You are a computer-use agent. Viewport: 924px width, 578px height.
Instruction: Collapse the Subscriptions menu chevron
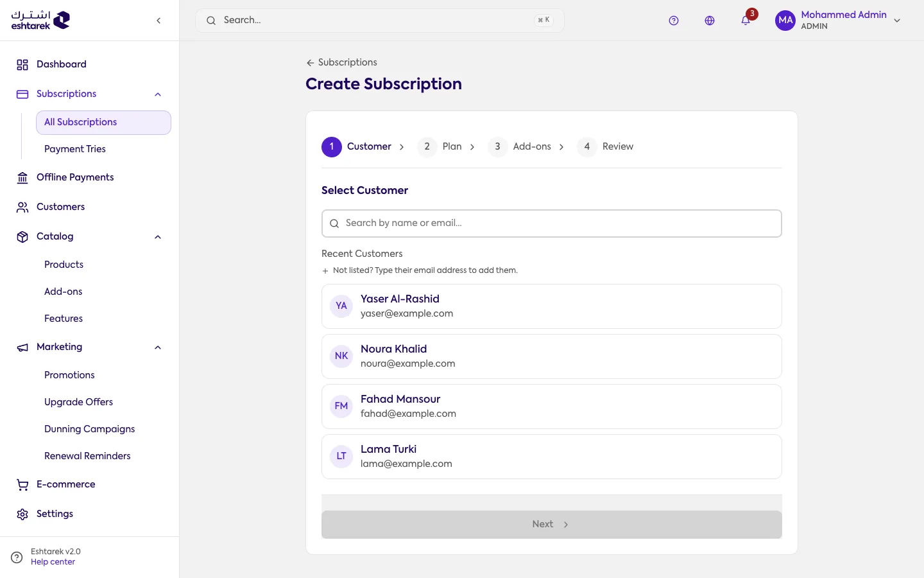[x=158, y=94]
